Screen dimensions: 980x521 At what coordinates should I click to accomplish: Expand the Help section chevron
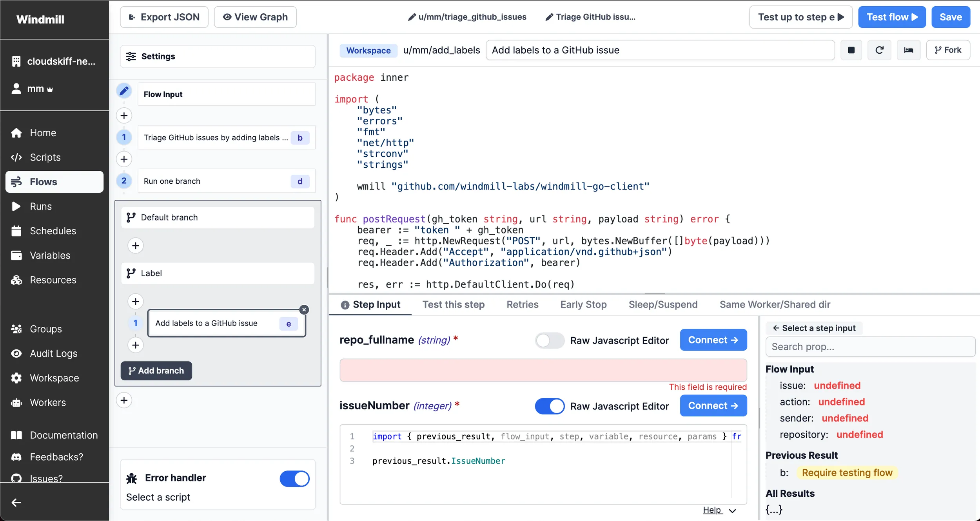click(732, 510)
